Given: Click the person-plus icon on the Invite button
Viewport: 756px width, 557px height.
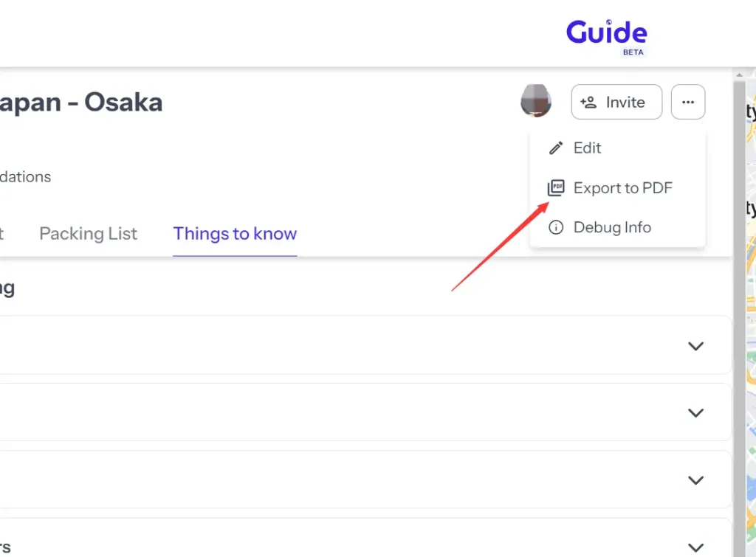Looking at the screenshot, I should click(588, 102).
